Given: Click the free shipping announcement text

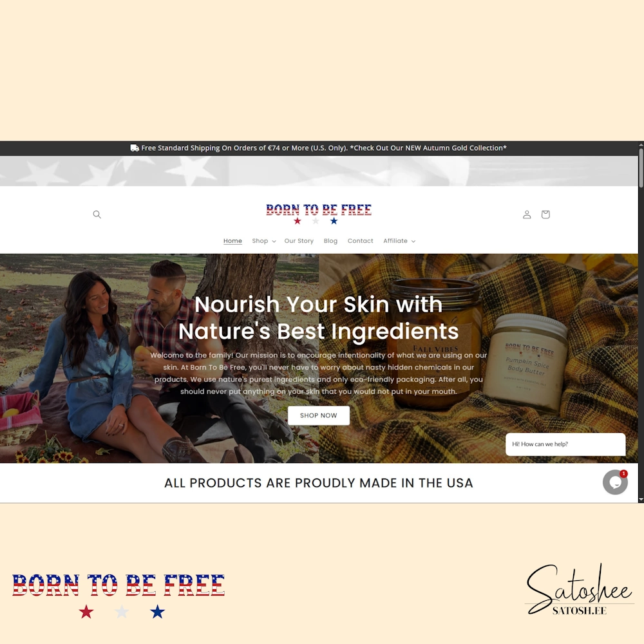Looking at the screenshot, I should coord(324,148).
